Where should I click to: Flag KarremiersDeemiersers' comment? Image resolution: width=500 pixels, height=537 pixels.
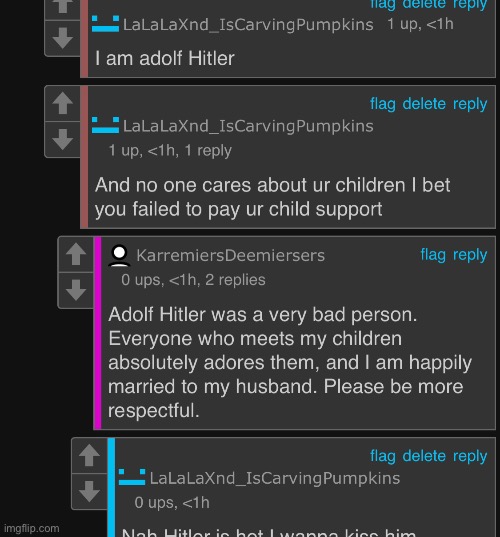coord(433,255)
